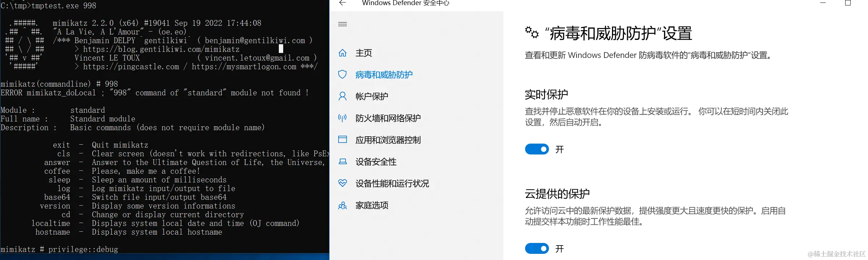Image resolution: width=868 pixels, height=260 pixels.
Task: Select 病毒和威胁防护 in the sidebar
Action: pos(384,75)
